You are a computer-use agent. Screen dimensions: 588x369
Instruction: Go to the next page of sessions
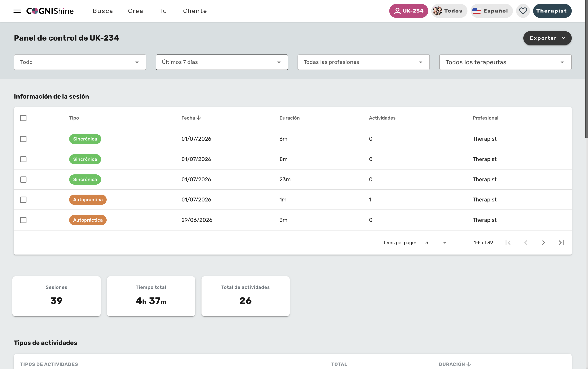pos(543,243)
